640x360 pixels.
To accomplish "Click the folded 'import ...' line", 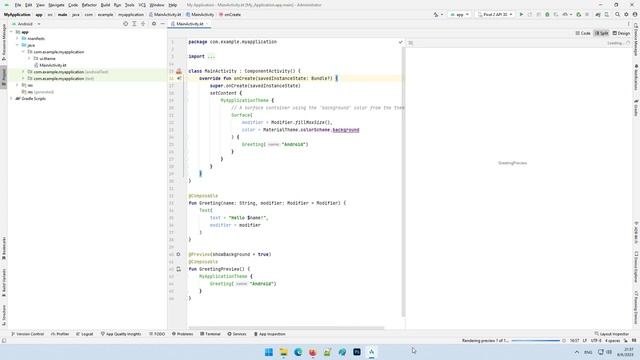I will [202, 56].
